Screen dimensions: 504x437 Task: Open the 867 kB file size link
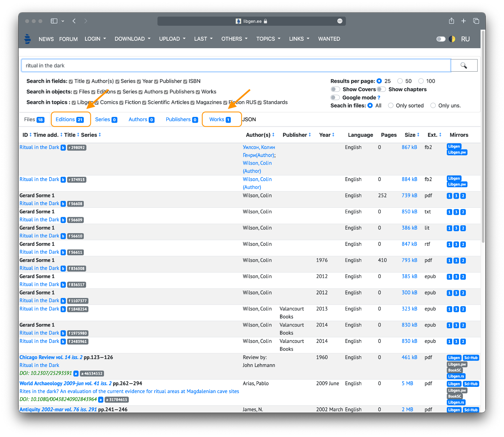(x=409, y=147)
